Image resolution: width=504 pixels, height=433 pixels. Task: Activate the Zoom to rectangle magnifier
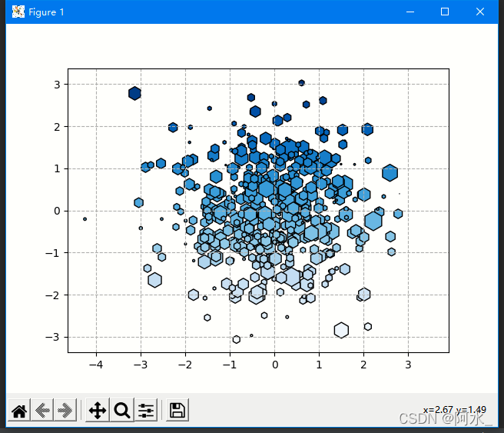click(x=122, y=411)
